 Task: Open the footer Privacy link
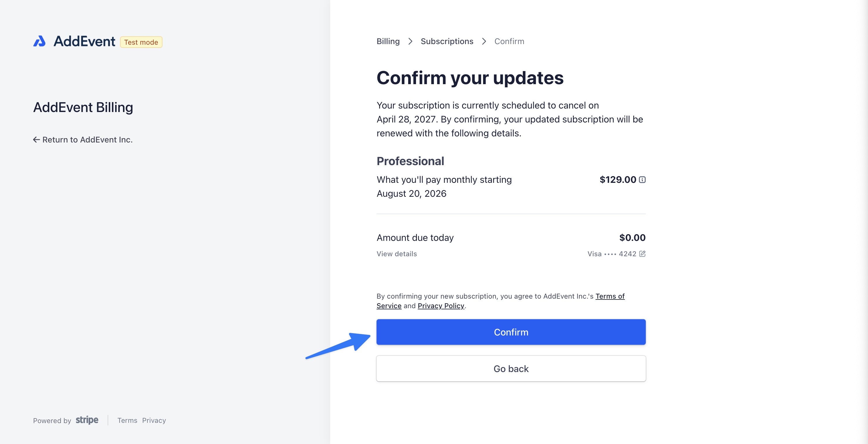pos(154,420)
